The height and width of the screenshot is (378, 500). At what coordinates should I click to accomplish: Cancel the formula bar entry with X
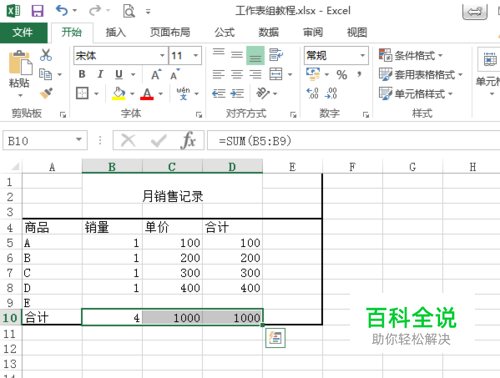click(x=128, y=140)
